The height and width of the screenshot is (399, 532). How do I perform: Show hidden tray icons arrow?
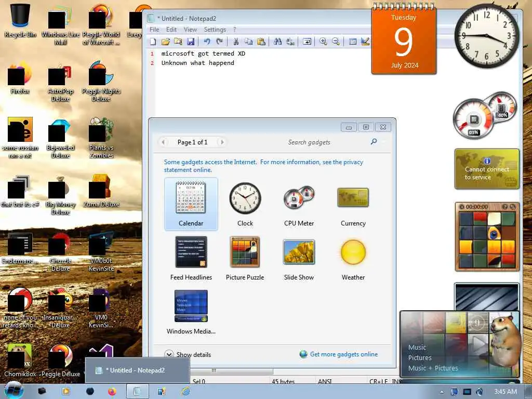point(442,392)
